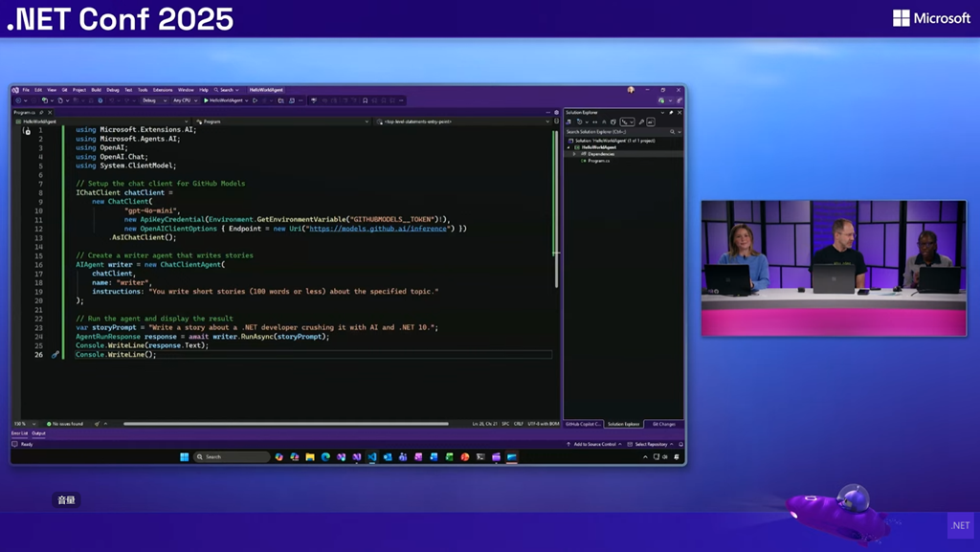980x552 pixels.
Task: Expand the Dependencies node in Solution Explorer
Action: (x=574, y=154)
